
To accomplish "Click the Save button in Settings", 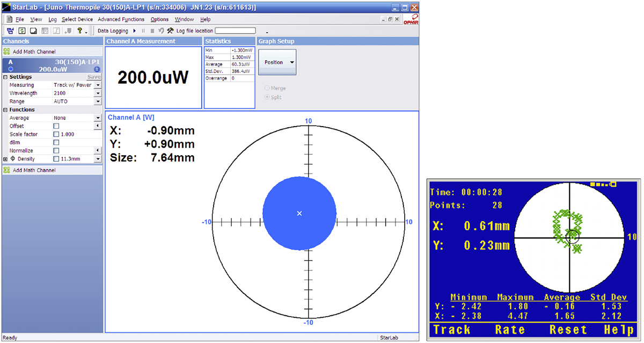I will click(x=94, y=77).
